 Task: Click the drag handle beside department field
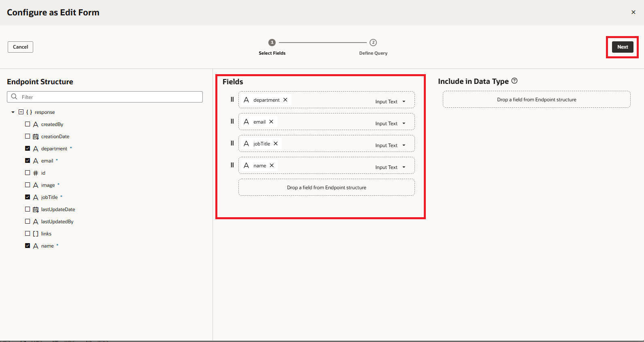point(232,99)
